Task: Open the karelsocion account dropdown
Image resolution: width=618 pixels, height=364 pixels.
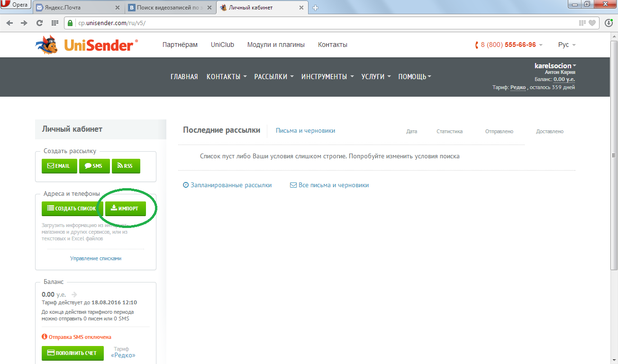Action: tap(555, 66)
